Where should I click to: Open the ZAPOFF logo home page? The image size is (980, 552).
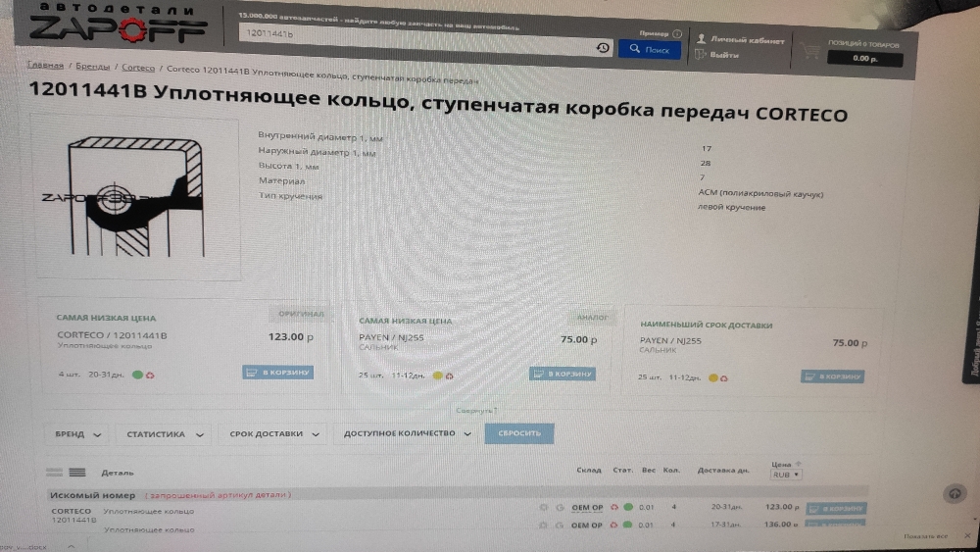(x=118, y=24)
